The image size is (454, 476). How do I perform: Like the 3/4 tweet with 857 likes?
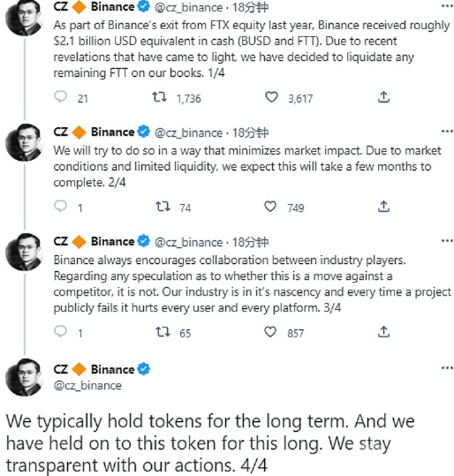pos(270,332)
